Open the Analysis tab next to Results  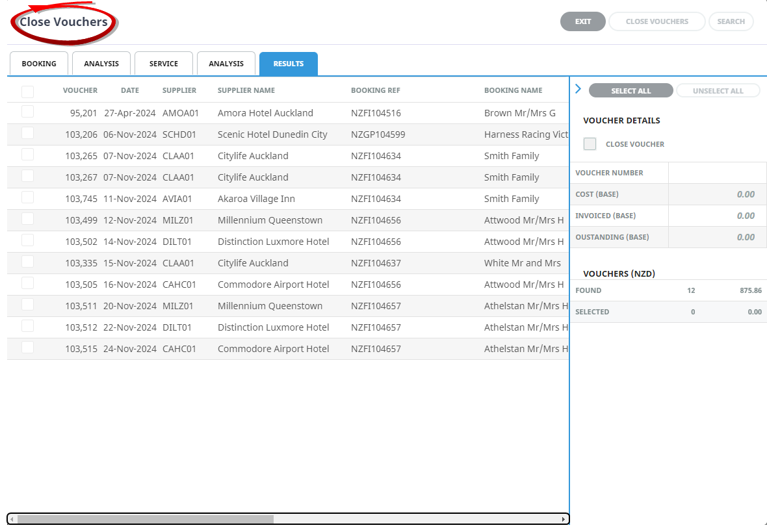(x=226, y=64)
